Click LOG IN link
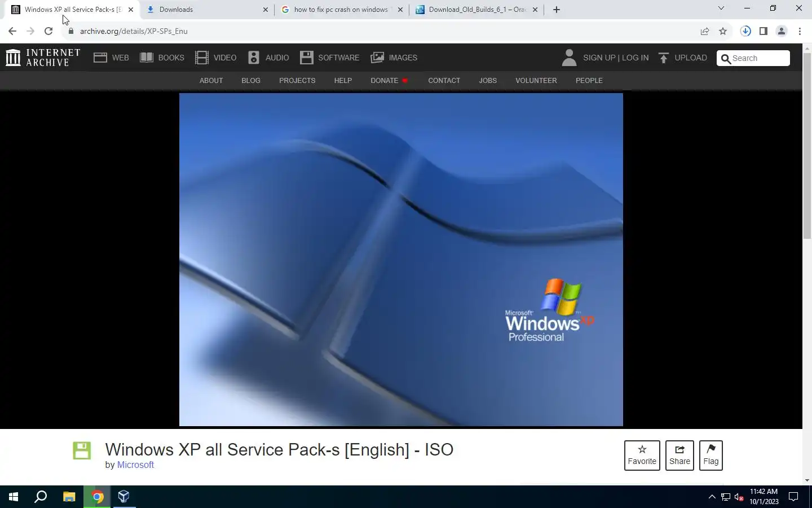Screen dimensions: 812x508 point(635,58)
